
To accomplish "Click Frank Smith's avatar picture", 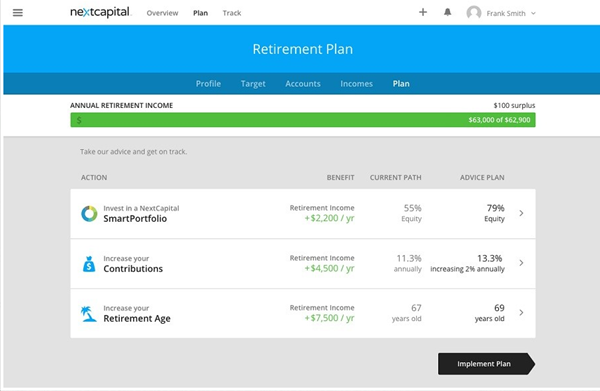I will [x=474, y=13].
